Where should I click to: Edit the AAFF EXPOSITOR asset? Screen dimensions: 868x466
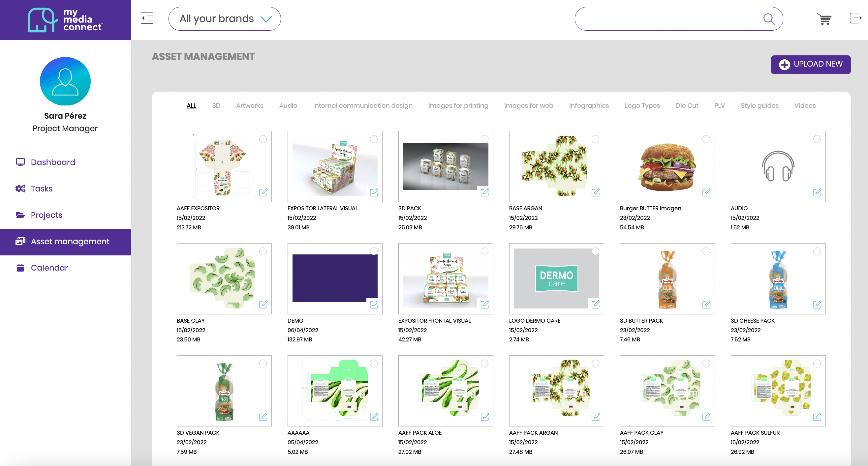pyautogui.click(x=263, y=192)
